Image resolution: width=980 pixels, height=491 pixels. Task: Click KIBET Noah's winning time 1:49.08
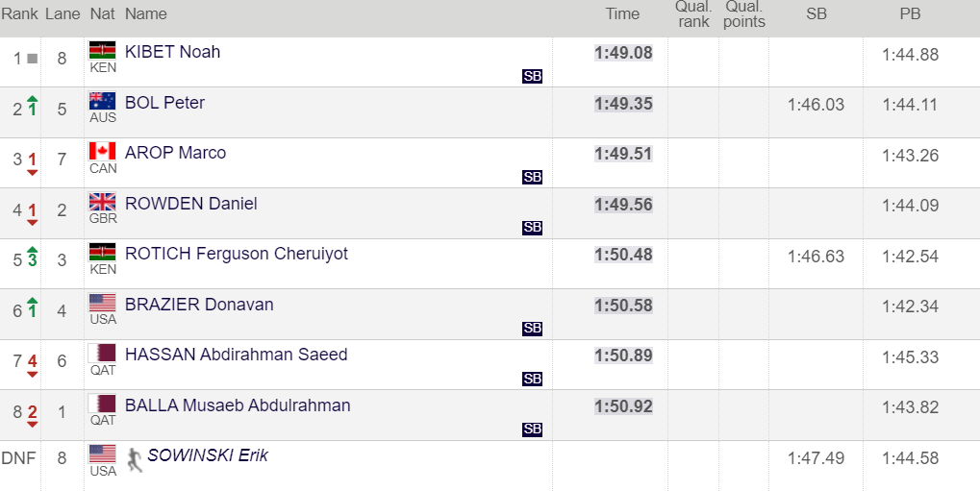[x=623, y=53]
